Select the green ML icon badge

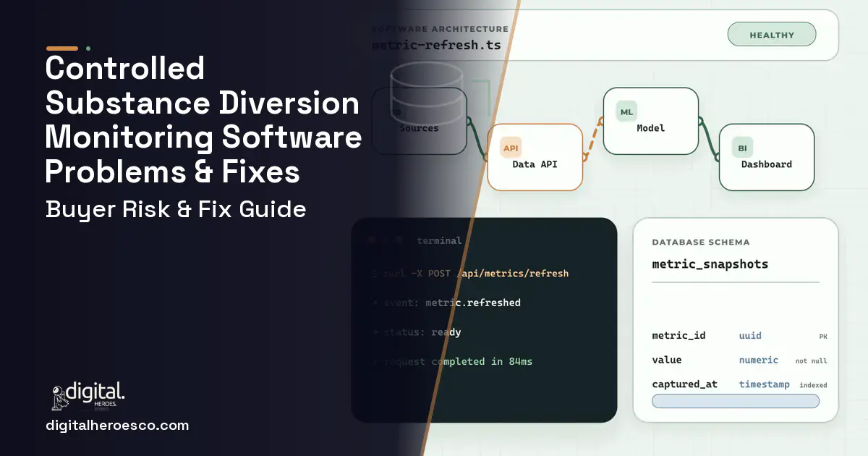pyautogui.click(x=626, y=111)
